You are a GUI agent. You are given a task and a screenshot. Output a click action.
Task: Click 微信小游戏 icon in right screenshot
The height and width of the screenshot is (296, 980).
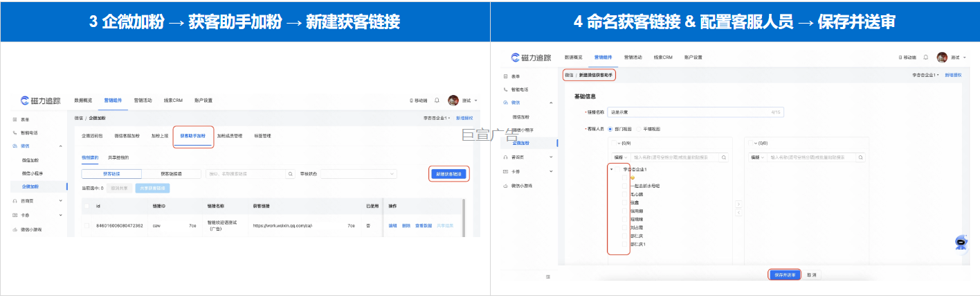pyautogui.click(x=506, y=186)
